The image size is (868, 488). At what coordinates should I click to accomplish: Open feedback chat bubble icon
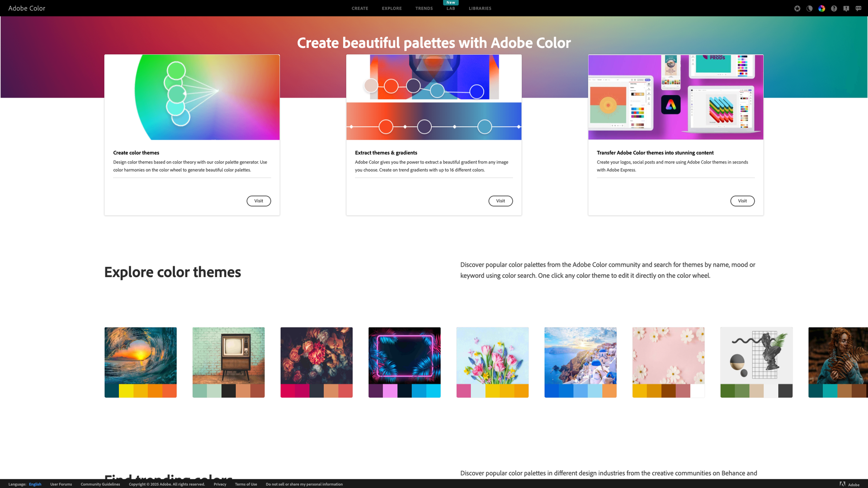[858, 8]
